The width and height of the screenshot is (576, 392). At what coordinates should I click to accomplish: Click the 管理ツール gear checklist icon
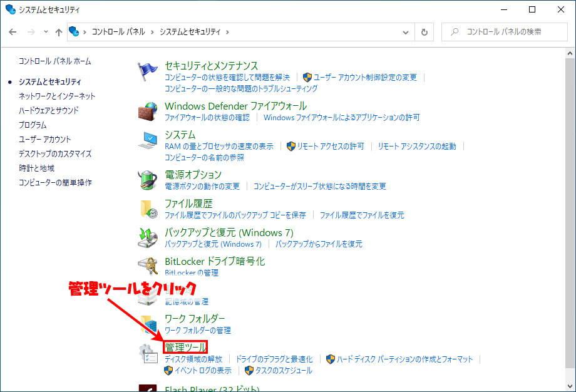(148, 353)
